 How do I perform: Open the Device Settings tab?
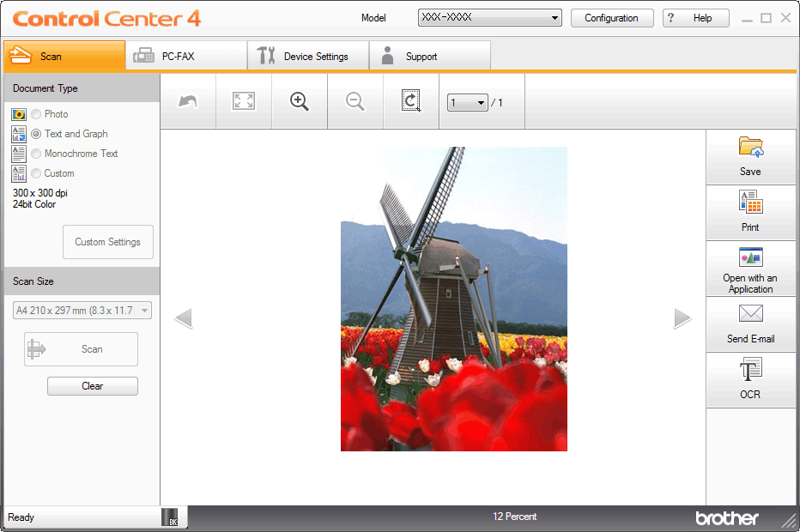click(x=308, y=56)
